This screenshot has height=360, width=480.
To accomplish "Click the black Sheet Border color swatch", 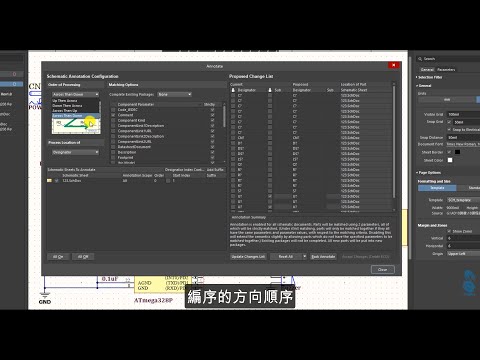I will coord(457,152).
